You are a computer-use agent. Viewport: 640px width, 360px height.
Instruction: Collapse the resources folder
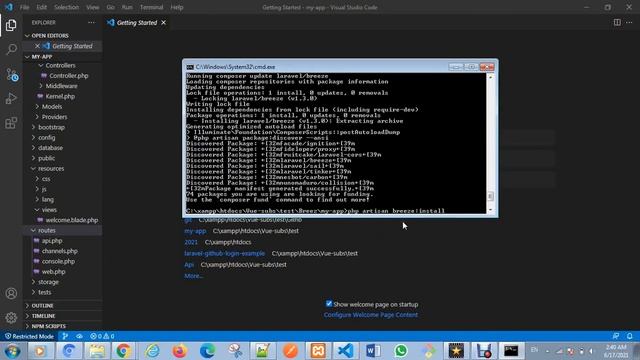pyautogui.click(x=51, y=169)
